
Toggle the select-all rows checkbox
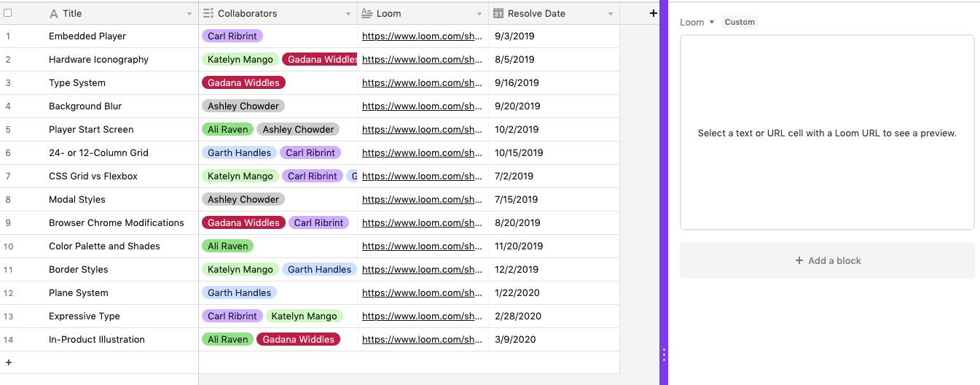pos(8,13)
